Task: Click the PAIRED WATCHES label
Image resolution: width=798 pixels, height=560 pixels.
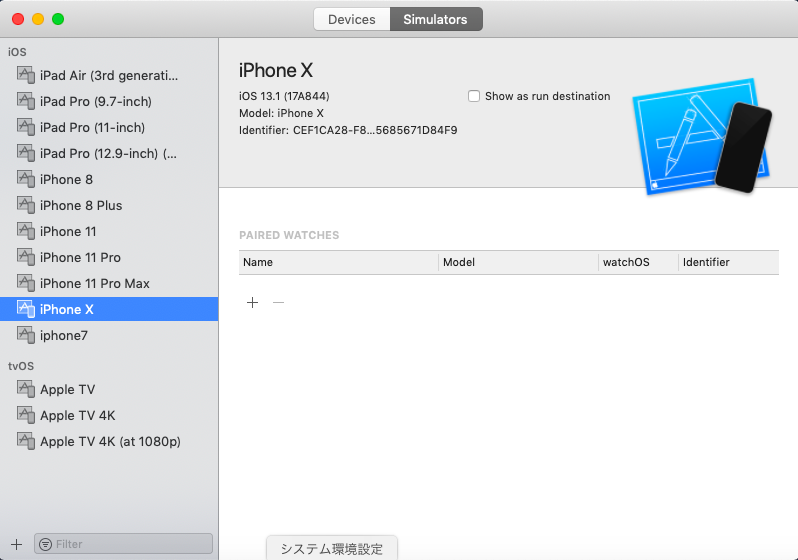Action: [289, 235]
